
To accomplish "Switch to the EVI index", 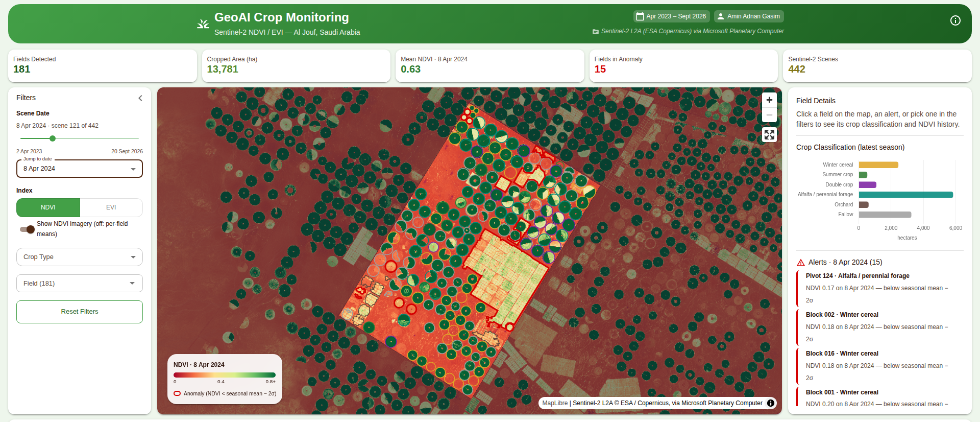I will 111,207.
